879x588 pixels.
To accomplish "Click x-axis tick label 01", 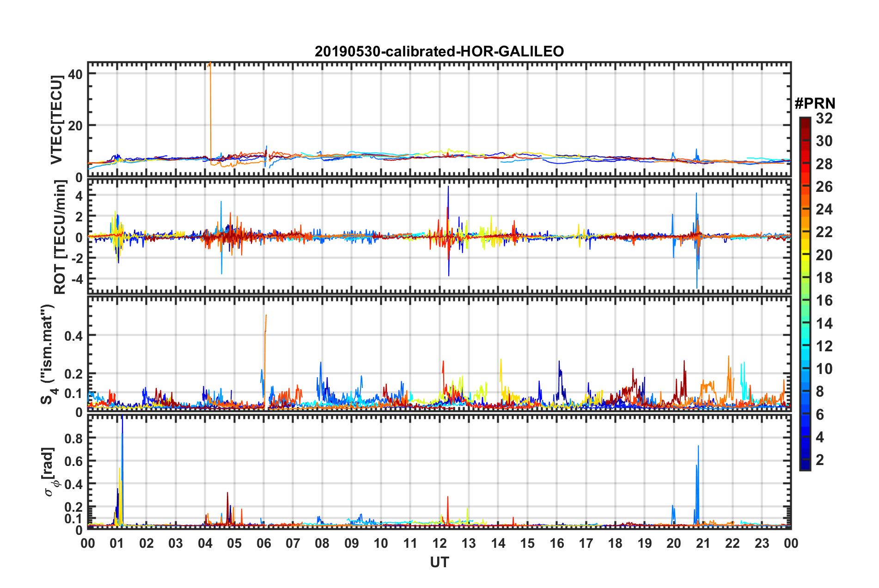I will (x=117, y=543).
